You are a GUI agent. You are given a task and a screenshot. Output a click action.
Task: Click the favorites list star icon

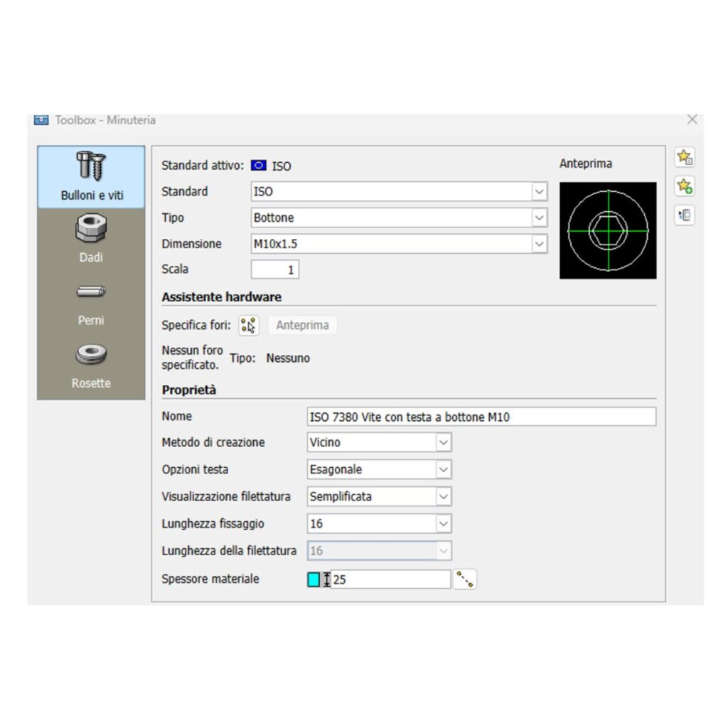(685, 157)
